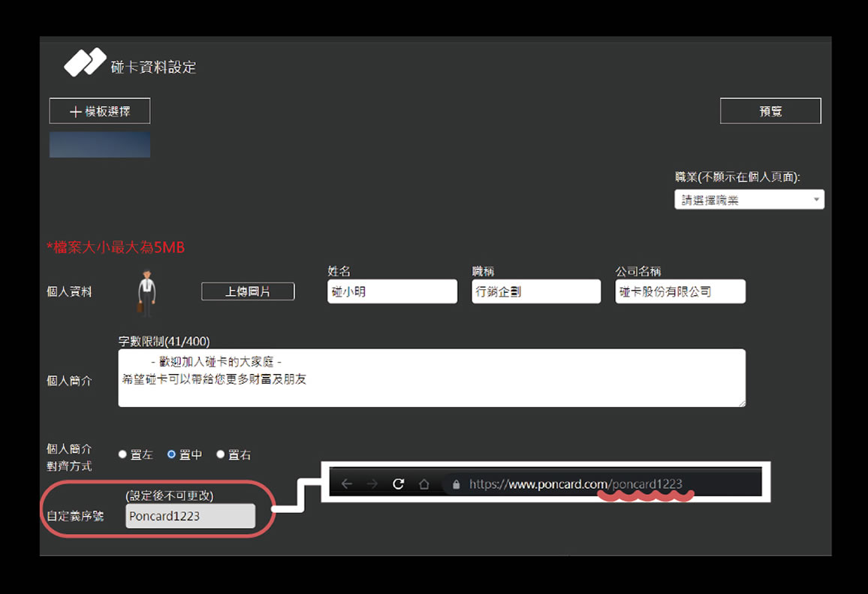868x594 pixels.
Task: Click the 個人簡介 bio text area
Action: (432, 378)
